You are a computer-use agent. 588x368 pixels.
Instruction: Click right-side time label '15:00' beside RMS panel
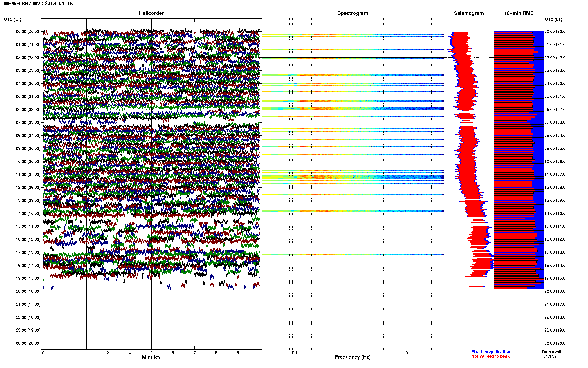[555, 226]
